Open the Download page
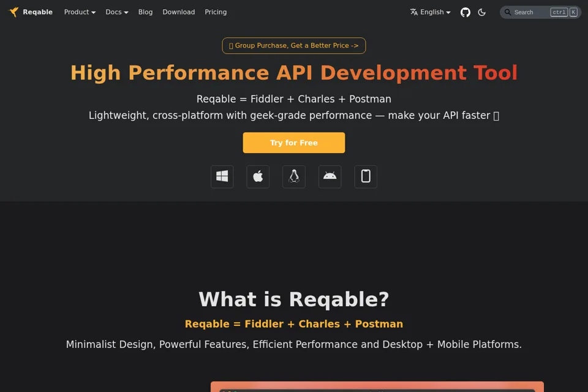The width and height of the screenshot is (588, 392). click(178, 12)
